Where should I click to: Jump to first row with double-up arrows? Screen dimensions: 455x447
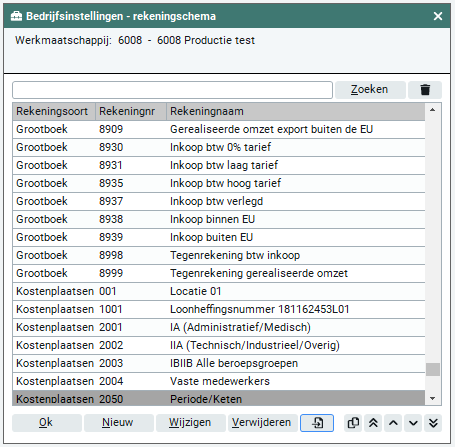coord(373,423)
